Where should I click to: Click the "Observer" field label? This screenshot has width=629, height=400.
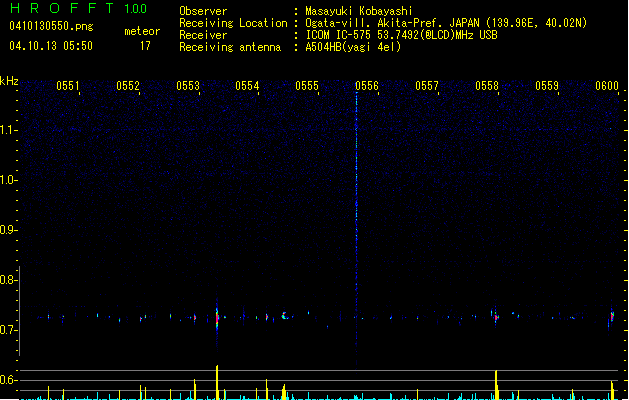(x=203, y=11)
